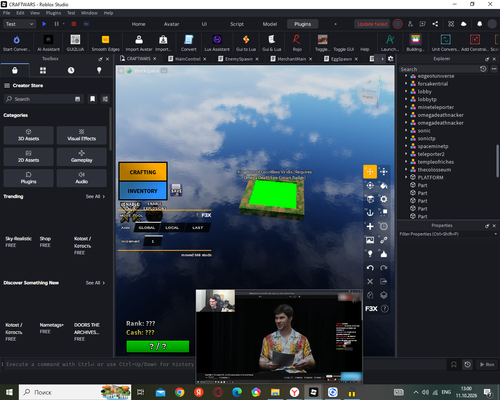Viewport: 500px width, 400px height.
Task: Expand mineteleporter in Explorer
Action: point(406,107)
